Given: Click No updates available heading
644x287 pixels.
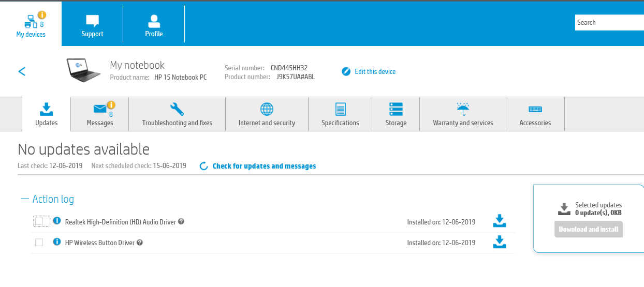Looking at the screenshot, I should point(84,149).
